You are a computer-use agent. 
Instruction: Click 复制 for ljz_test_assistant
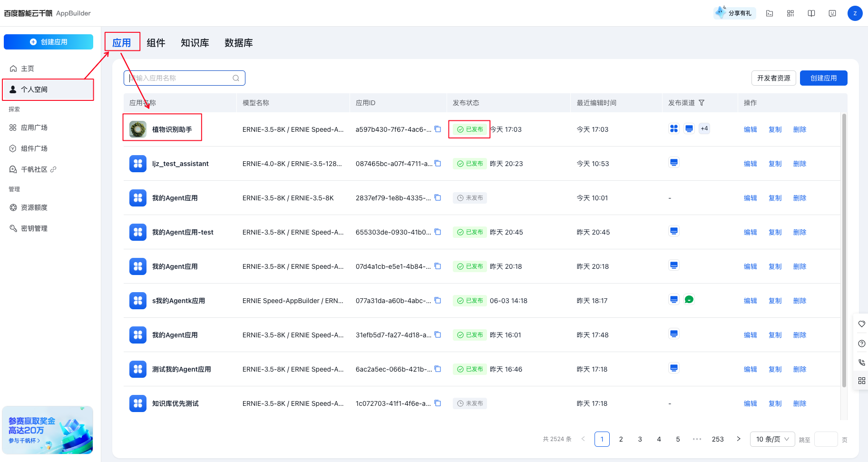coord(775,164)
